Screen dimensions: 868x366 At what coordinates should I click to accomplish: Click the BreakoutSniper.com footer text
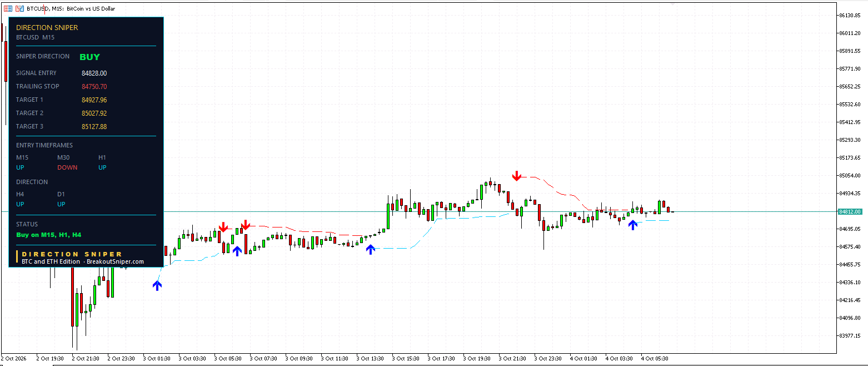[115, 261]
